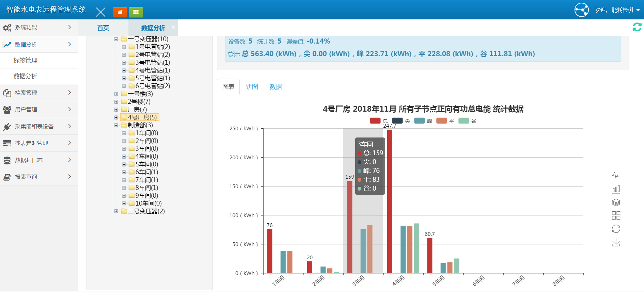
Task: Open the 首页 tab
Action: pos(103,28)
